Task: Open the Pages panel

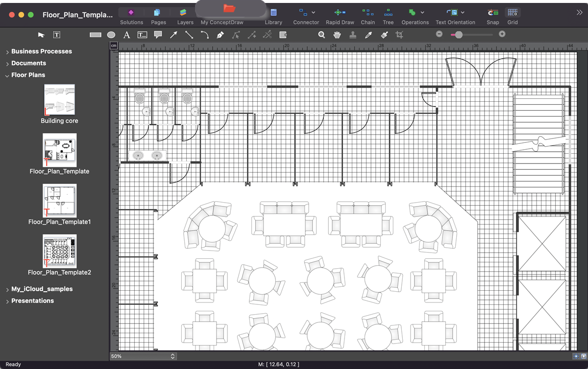Action: point(158,16)
